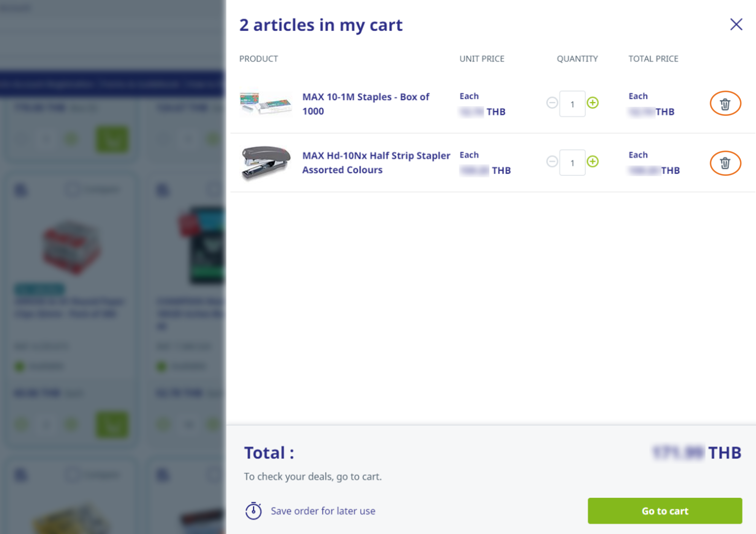Click the PRODUCT column header
756x534 pixels.
tap(258, 59)
